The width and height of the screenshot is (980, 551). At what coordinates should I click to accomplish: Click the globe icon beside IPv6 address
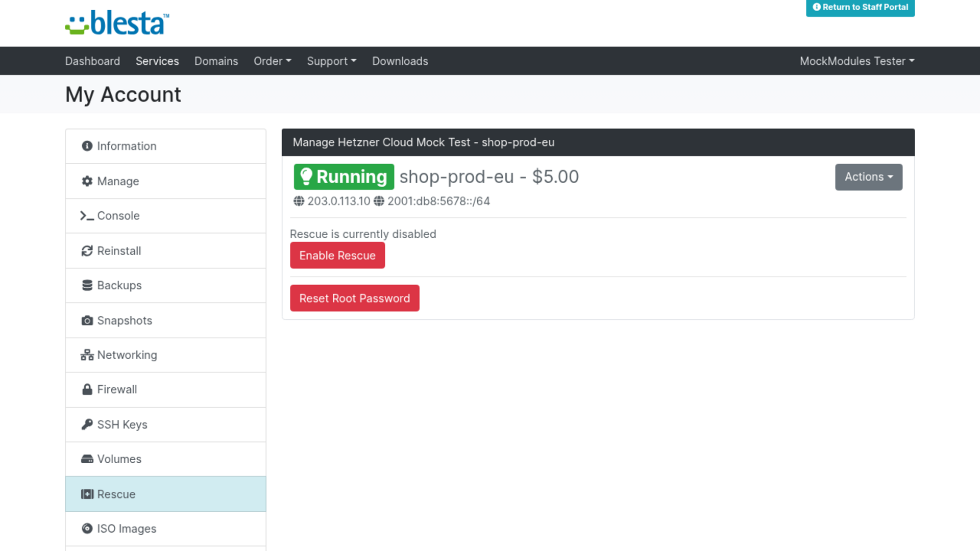point(379,201)
